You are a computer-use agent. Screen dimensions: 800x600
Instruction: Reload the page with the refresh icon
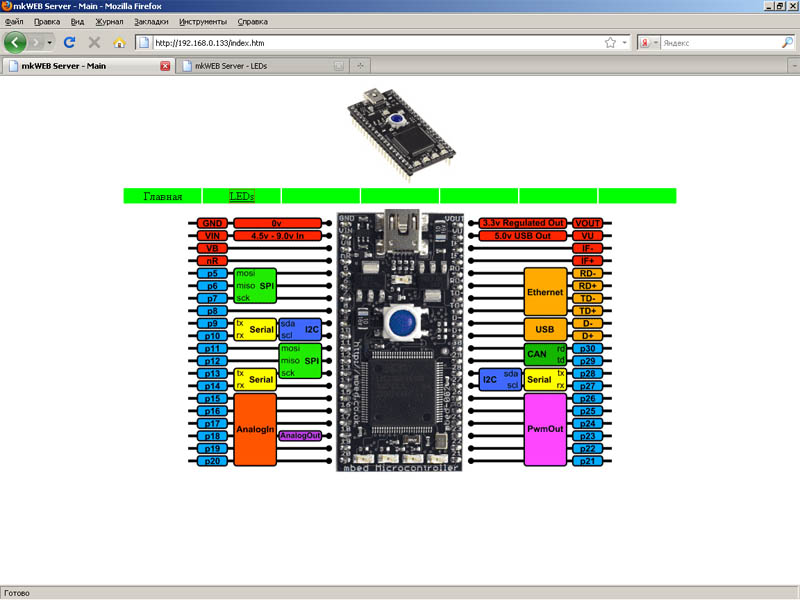69,43
